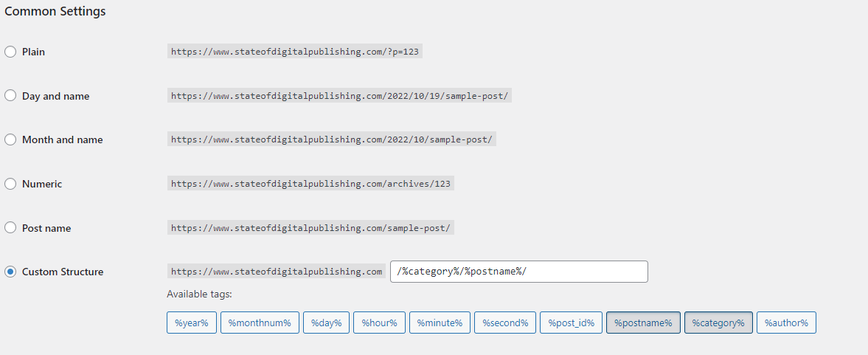This screenshot has width=868, height=355.
Task: Remove the active %postname% tag
Action: coord(643,323)
